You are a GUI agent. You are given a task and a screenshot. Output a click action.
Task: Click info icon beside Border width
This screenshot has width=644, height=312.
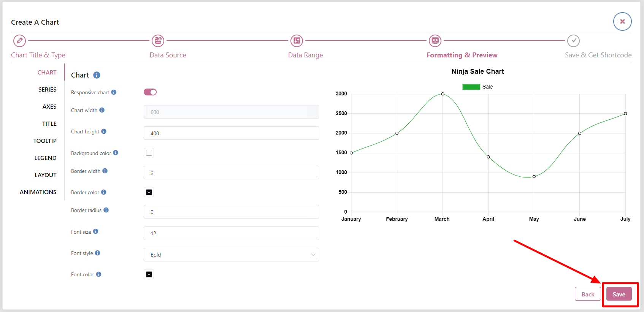pyautogui.click(x=105, y=171)
